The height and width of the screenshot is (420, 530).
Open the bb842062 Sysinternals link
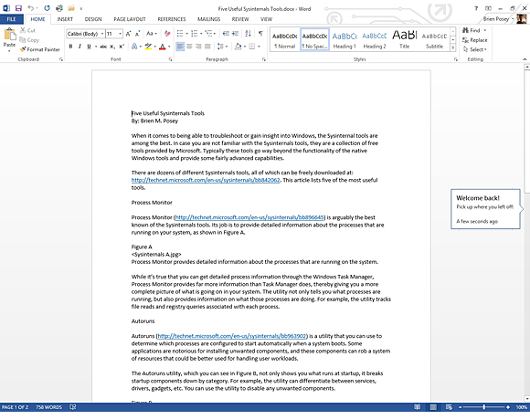point(206,180)
